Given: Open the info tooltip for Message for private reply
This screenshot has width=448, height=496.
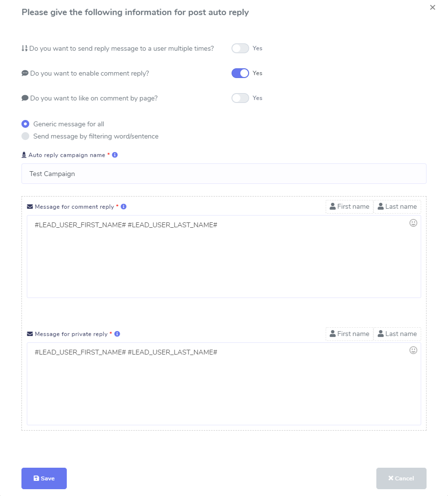Looking at the screenshot, I should tap(117, 334).
